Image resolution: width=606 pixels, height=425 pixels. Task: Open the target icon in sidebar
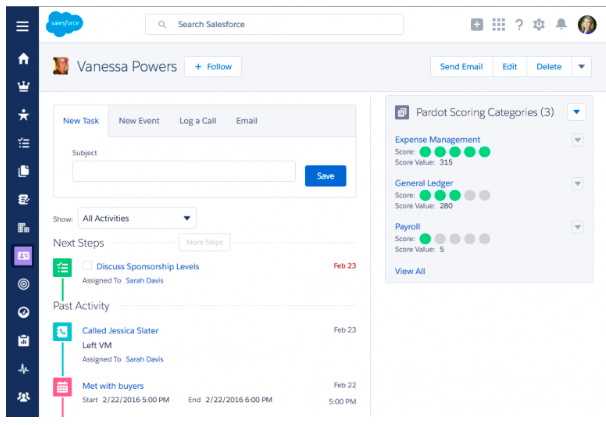[23, 284]
